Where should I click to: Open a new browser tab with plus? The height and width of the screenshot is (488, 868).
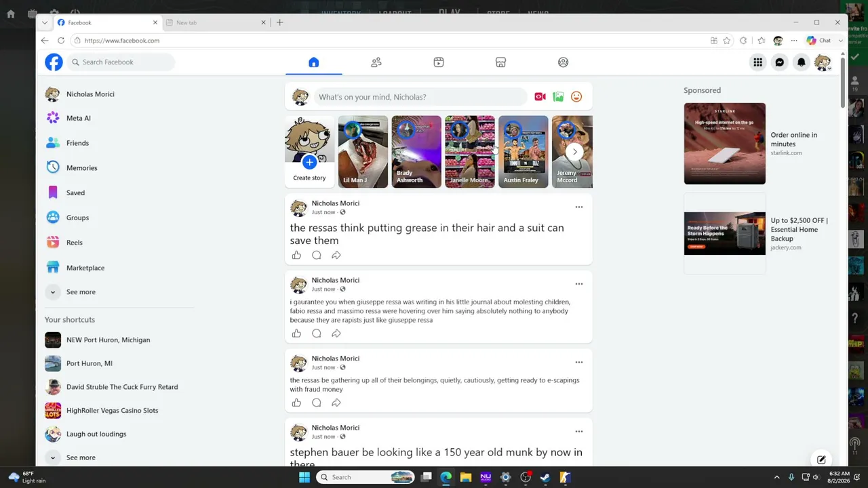[x=279, y=22]
